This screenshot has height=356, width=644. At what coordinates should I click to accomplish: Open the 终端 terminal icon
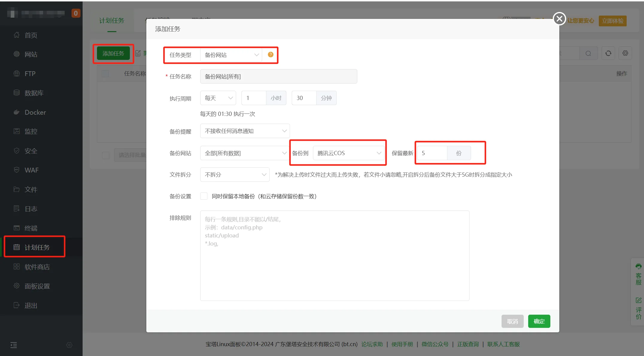17,228
